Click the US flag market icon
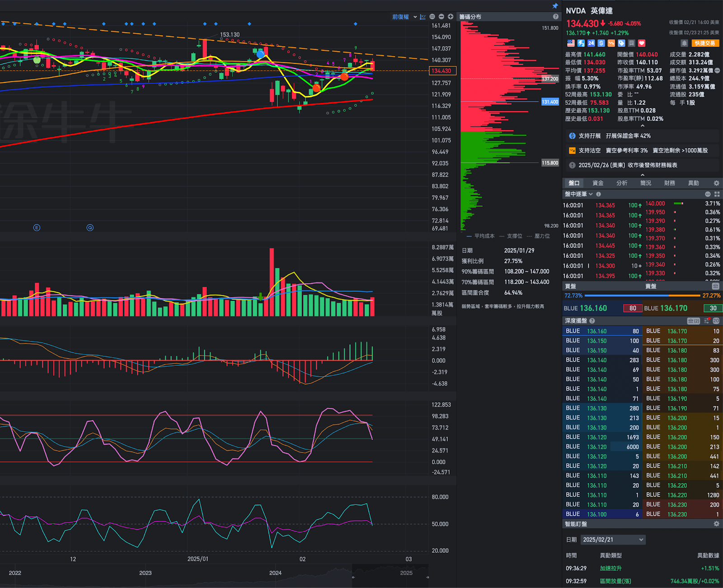The image size is (723, 588). [x=571, y=43]
